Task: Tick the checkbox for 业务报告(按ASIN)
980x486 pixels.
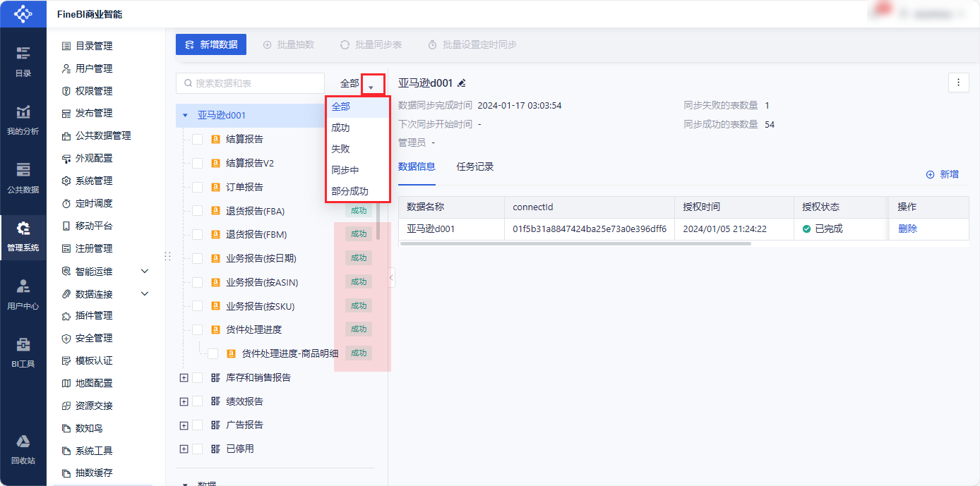Action: pos(197,282)
